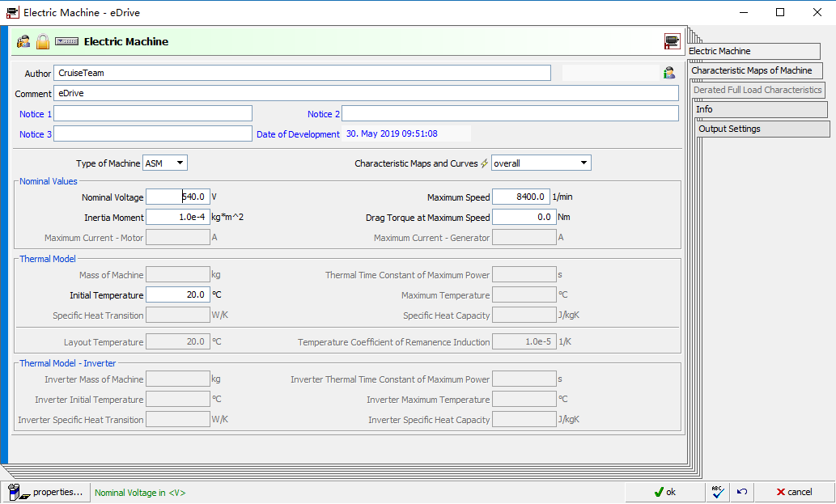Expand the Characteristic Maps and Curves overall dropdown
The image size is (836, 504).
pos(541,163)
